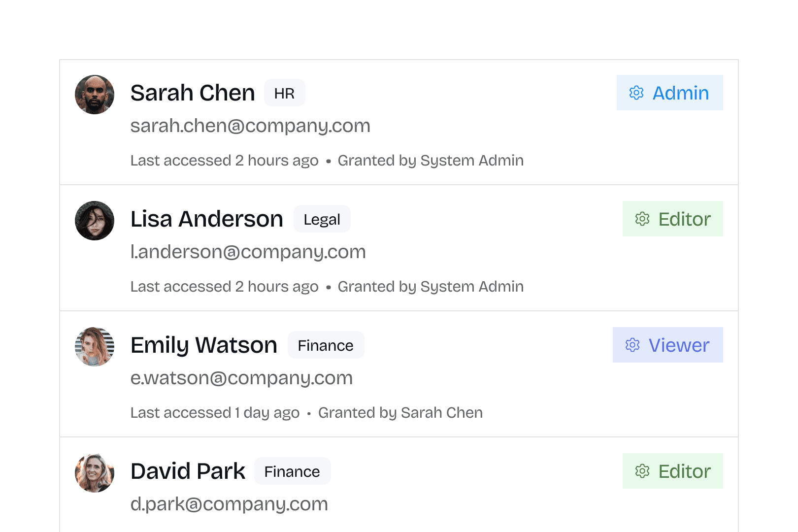Screen dimensions: 798x532
Task: Open d.park@company.com email link
Action: click(x=229, y=504)
